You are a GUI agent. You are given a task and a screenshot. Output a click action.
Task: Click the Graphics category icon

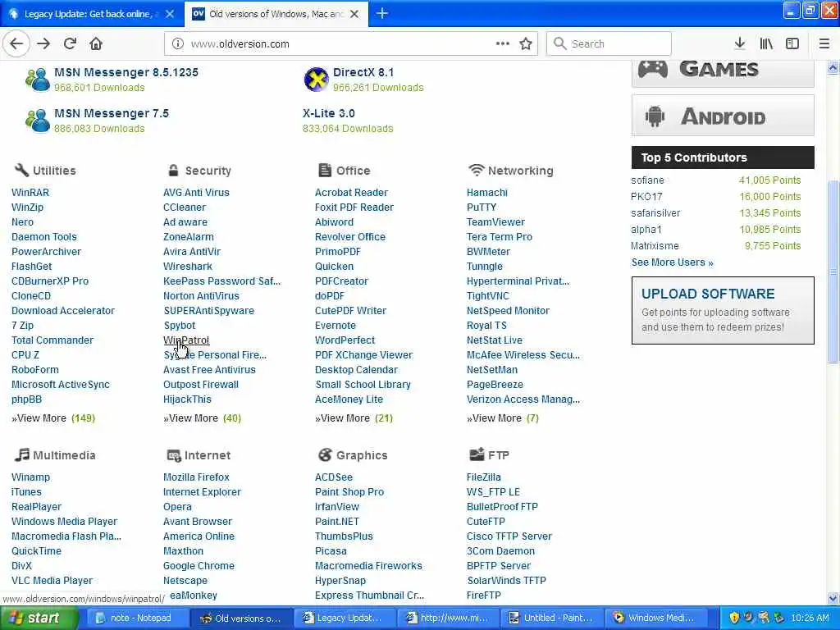point(325,454)
